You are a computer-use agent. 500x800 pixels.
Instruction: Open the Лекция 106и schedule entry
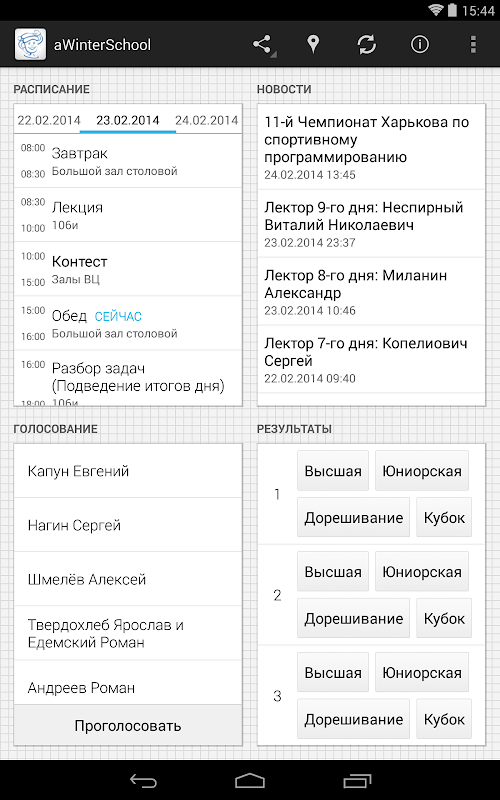coord(128,215)
